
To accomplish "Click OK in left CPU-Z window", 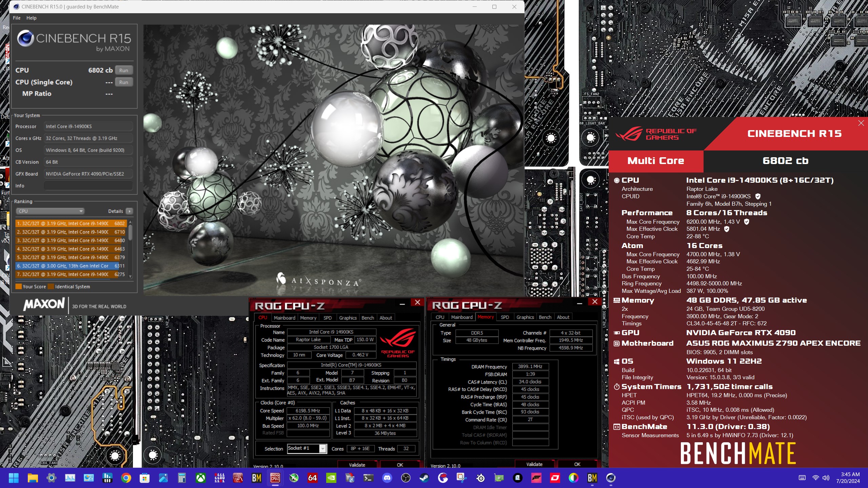I will coord(400,465).
